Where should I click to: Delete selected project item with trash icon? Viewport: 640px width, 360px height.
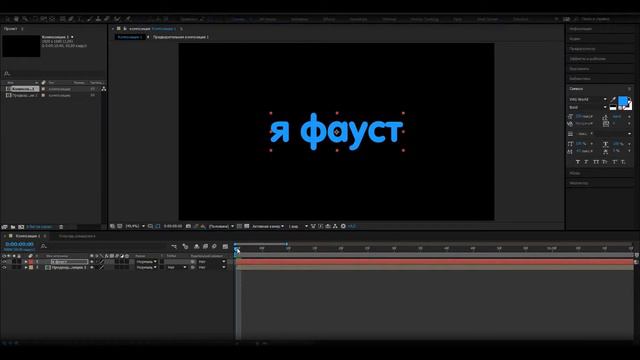(61, 227)
